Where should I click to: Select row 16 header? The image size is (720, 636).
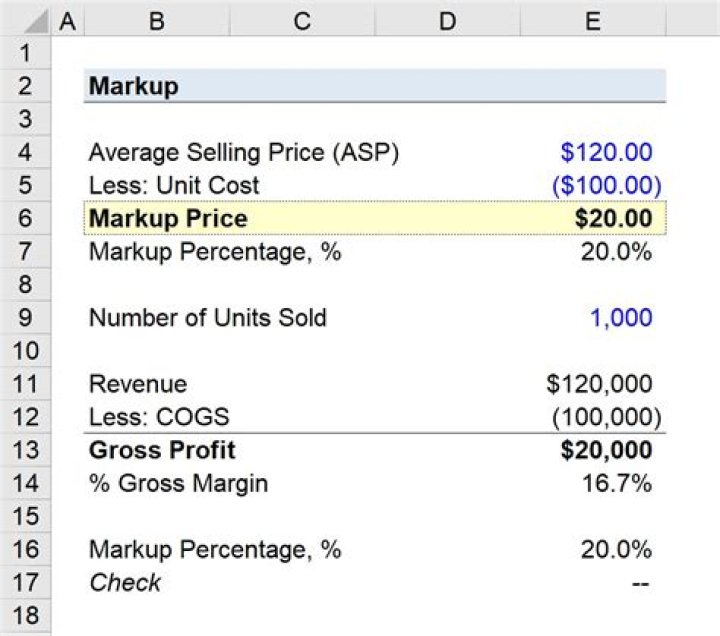tap(25, 549)
